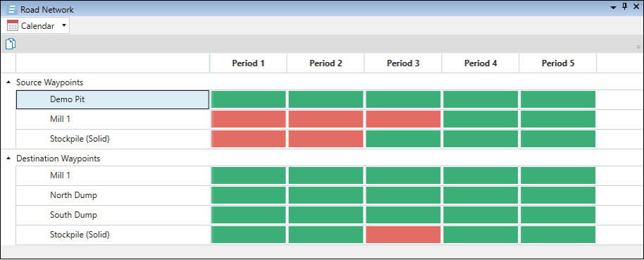Click the Road Network title text
The width and height of the screenshot is (644, 260).
pos(47,9)
